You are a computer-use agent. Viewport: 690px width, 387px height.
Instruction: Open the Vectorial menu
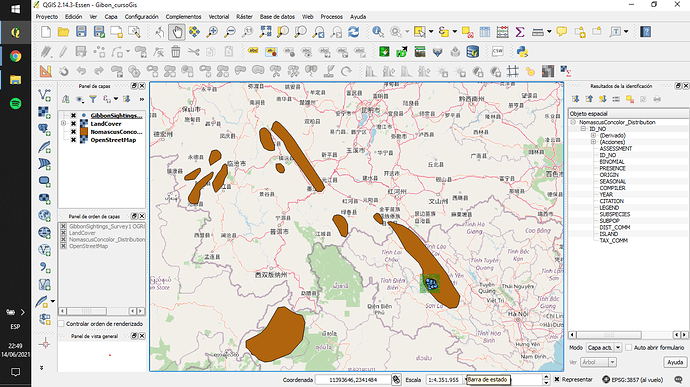coord(219,17)
